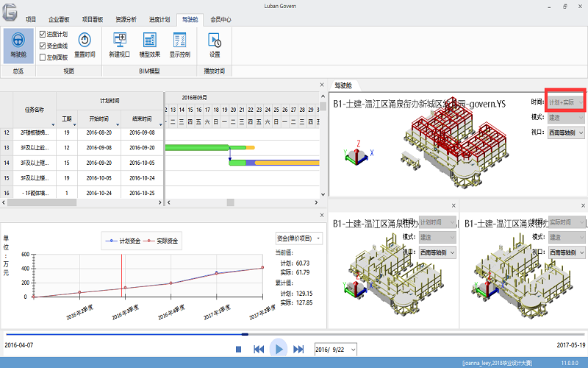Click green Gantt bar for task 13
Screen dimensions: 588x368
pyautogui.click(x=197, y=148)
